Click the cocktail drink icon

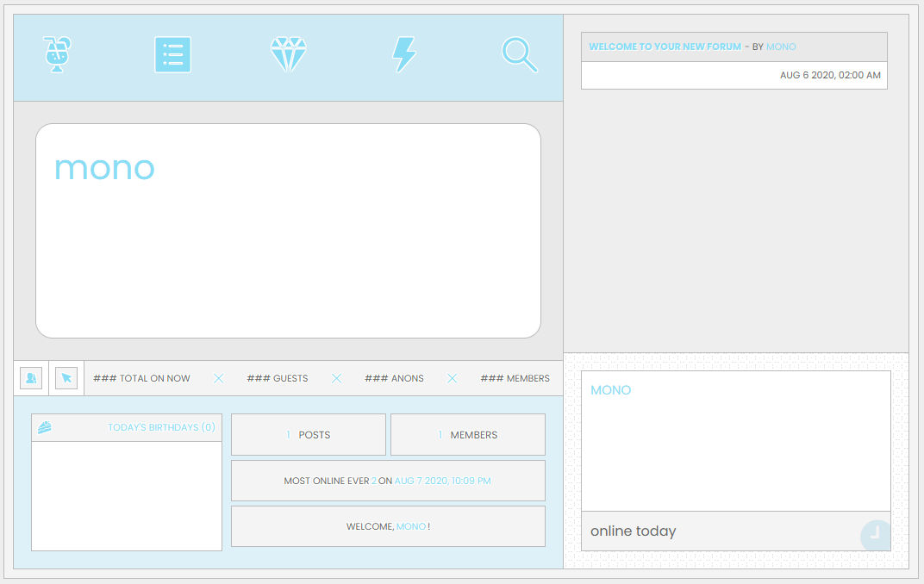(x=57, y=54)
